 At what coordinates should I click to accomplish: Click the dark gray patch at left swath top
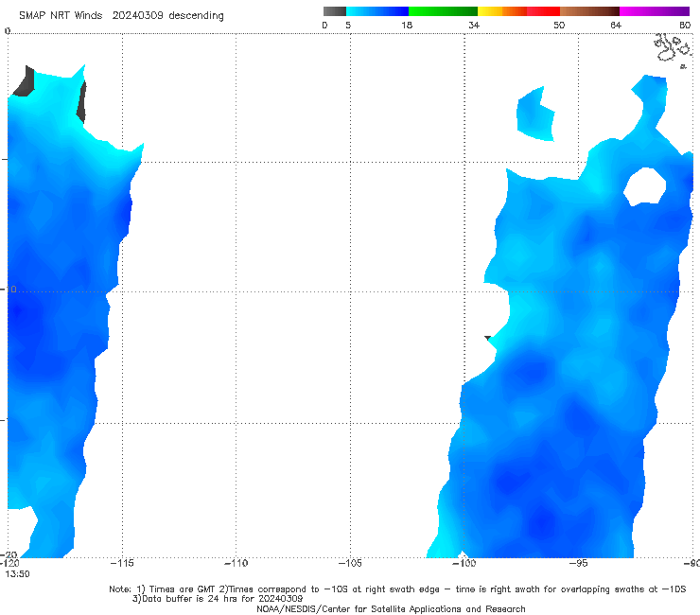24,81
